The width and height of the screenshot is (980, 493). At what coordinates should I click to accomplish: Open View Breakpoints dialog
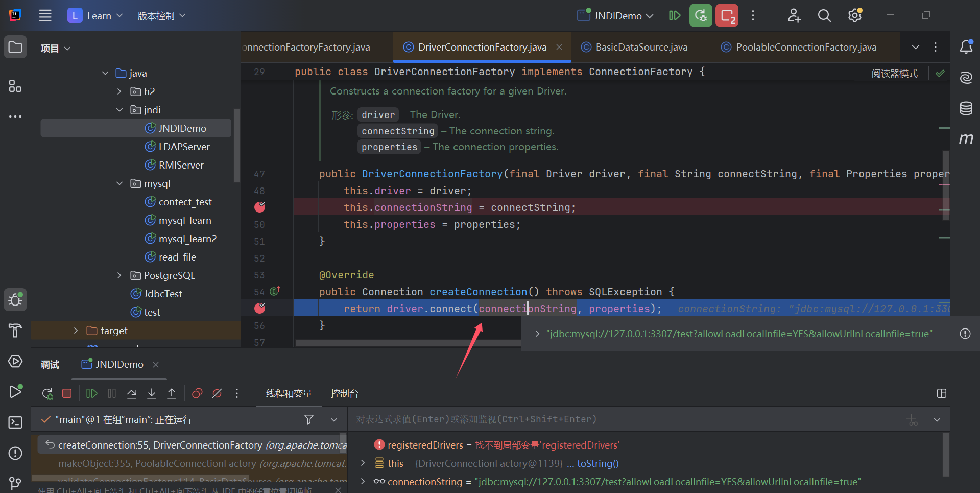(197, 393)
